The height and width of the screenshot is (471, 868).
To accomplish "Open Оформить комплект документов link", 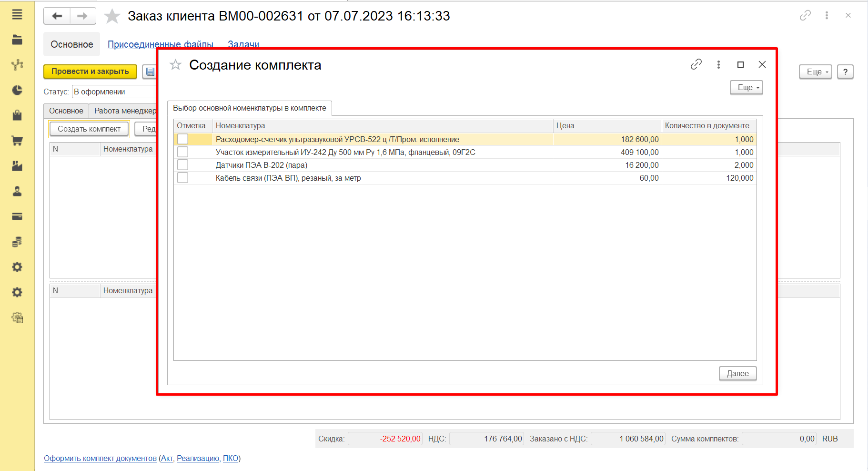I will click(x=100, y=458).
